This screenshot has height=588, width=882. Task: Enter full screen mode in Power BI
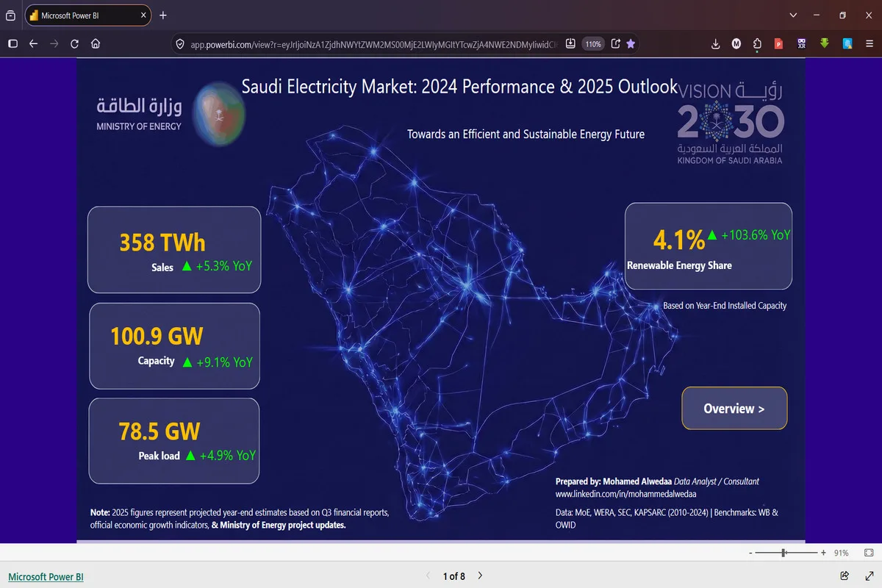(x=869, y=575)
